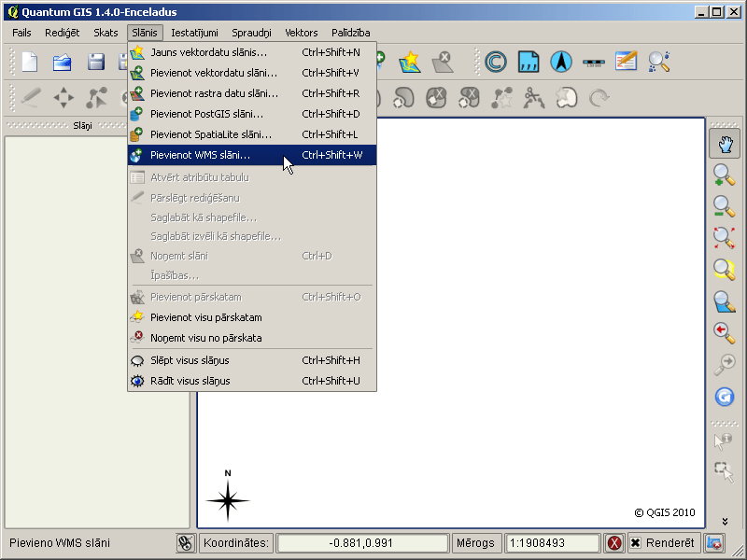Screen dimensions: 747x560
Task: Open the North Arrow plugin icon
Action: [x=561, y=62]
